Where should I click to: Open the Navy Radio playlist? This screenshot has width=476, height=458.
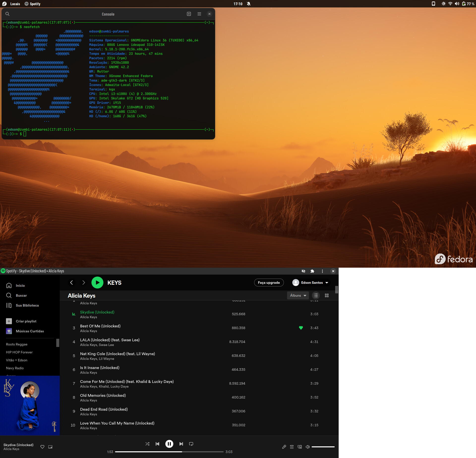(15, 368)
